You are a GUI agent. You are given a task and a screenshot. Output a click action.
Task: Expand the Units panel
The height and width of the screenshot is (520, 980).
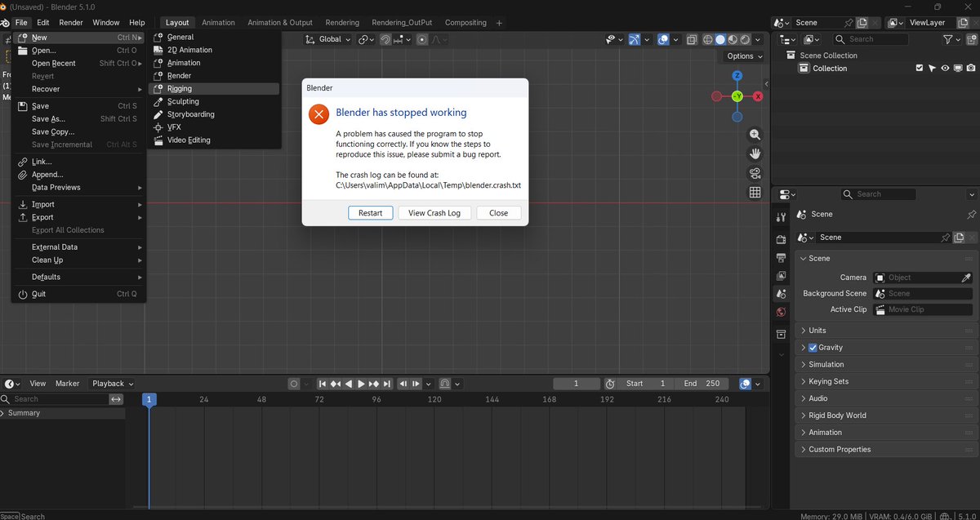click(x=884, y=331)
